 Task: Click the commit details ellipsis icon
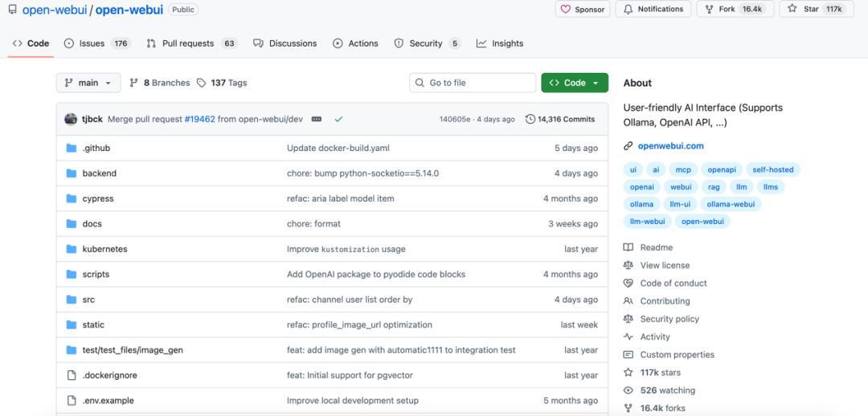pyautogui.click(x=317, y=120)
